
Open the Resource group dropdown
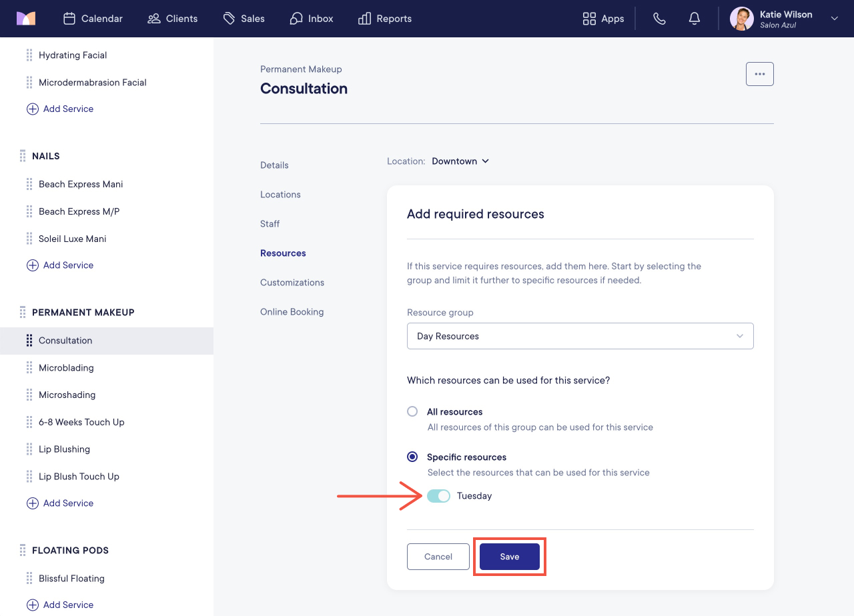(580, 336)
